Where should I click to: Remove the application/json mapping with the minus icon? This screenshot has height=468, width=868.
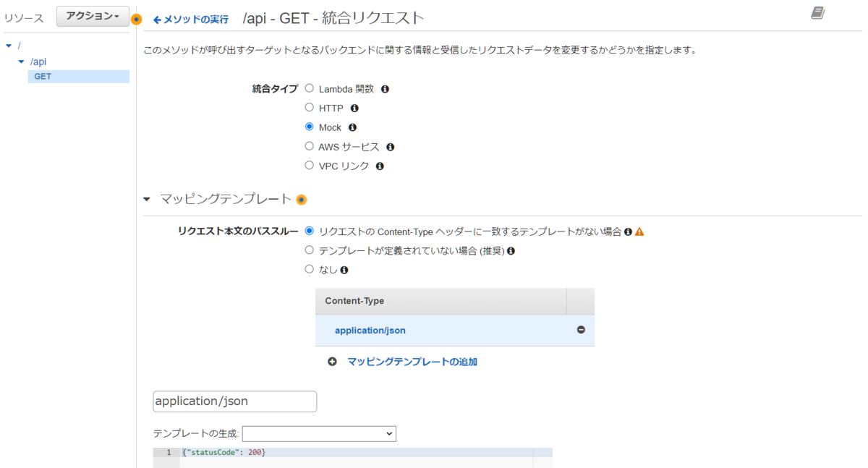582,330
